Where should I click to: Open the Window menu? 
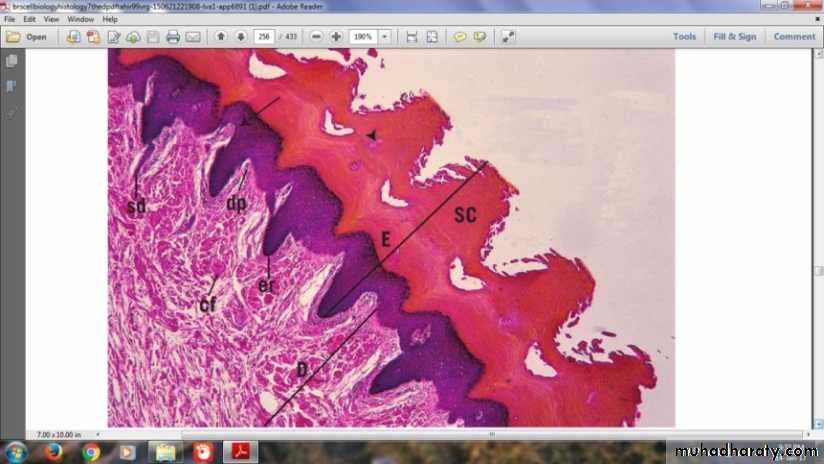81,19
